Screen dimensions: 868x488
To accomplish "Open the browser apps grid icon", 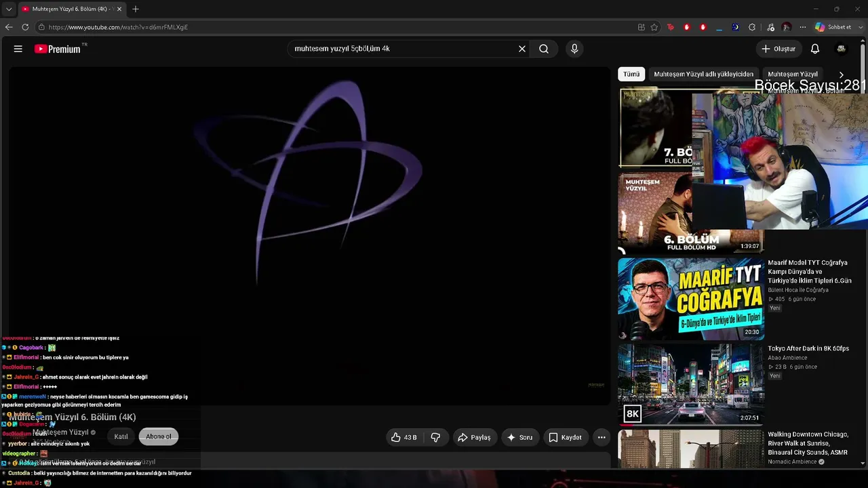I will click(642, 27).
